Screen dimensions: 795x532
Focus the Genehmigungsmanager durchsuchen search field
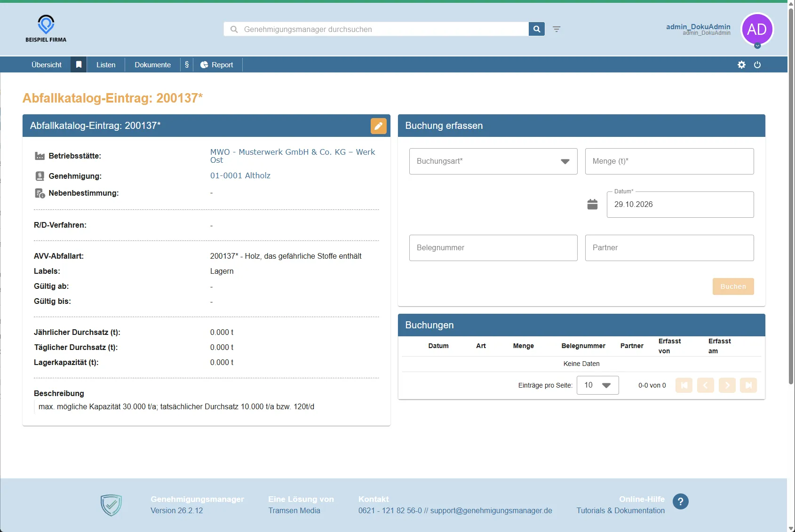pyautogui.click(x=376, y=29)
